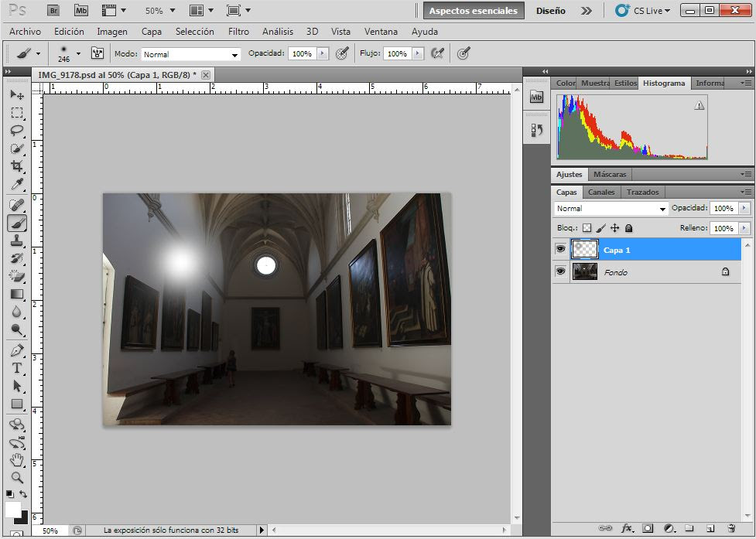Viewport: 756px width, 539px height.
Task: Select the Blur tool
Action: click(17, 312)
